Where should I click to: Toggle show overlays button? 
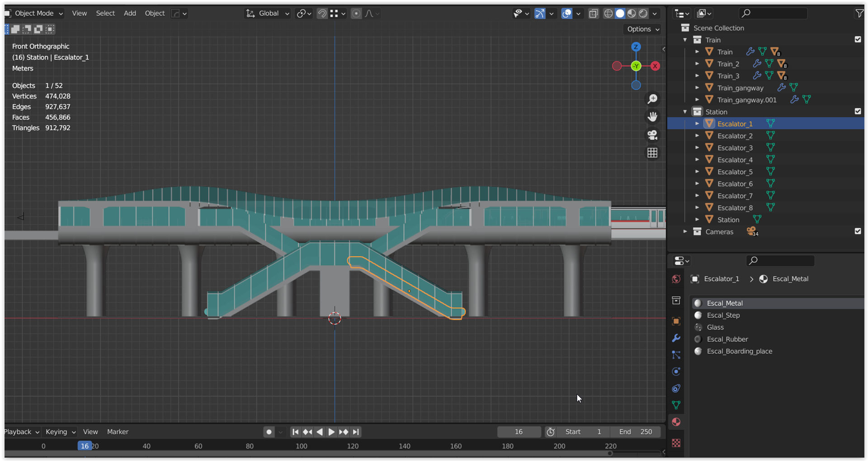pyautogui.click(x=566, y=14)
